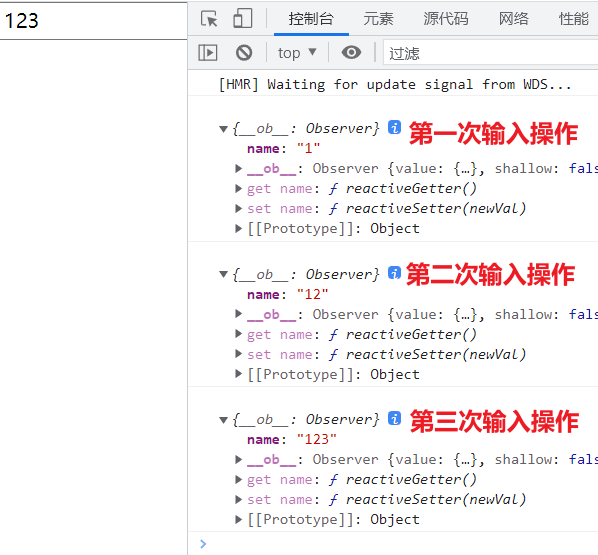598x555 pixels.
Task: Expand __ob__ property in second log
Action: tap(238, 314)
